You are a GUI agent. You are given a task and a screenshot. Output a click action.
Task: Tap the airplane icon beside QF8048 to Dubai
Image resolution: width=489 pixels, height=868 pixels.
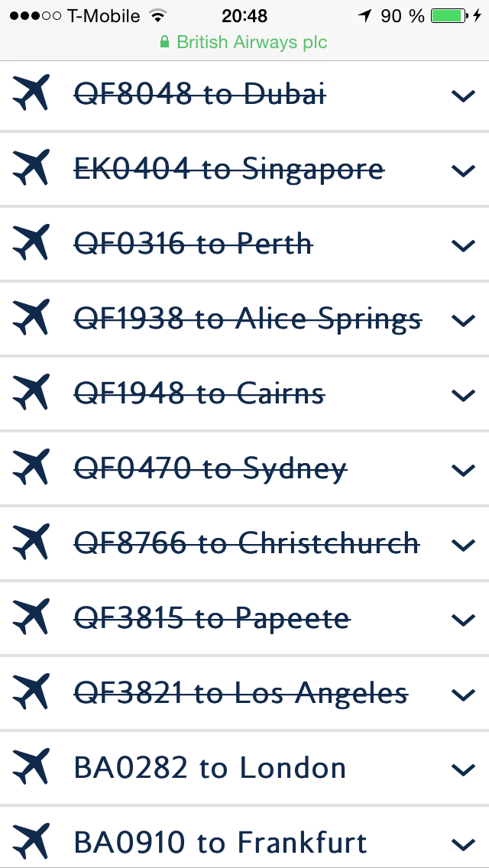31,94
